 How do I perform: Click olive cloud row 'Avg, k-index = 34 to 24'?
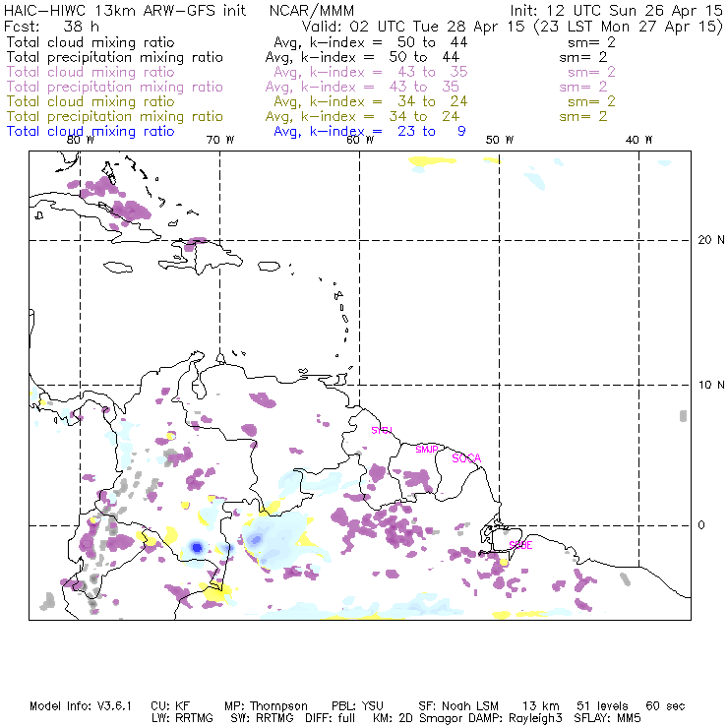pyautogui.click(x=371, y=102)
